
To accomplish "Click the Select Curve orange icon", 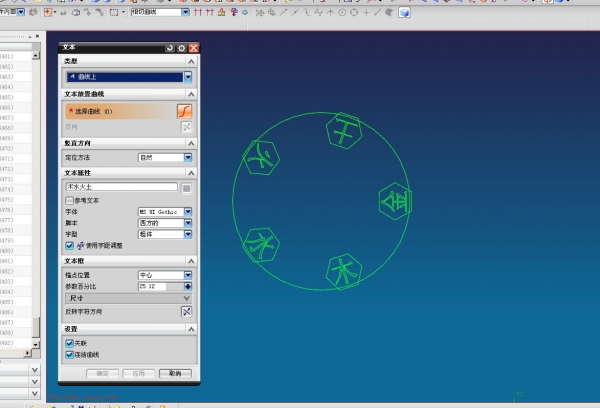I will pos(184,111).
